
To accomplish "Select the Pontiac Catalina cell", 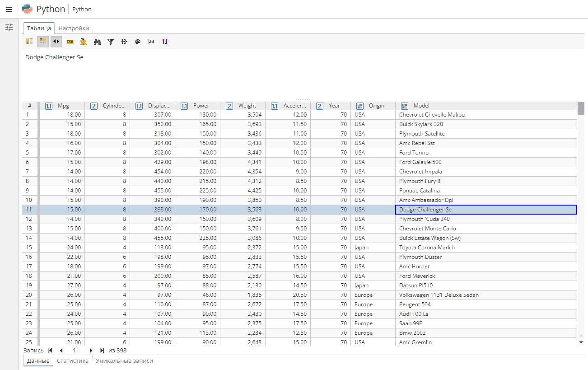I will click(486, 191).
